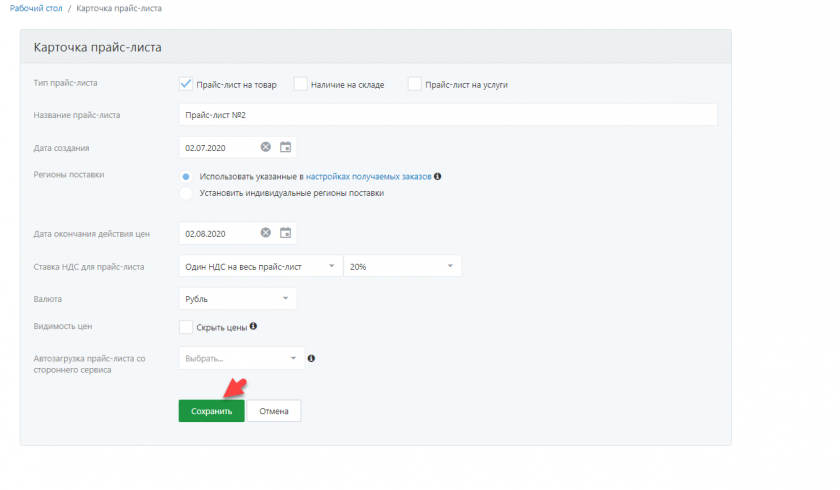Open calendar picker for creation date
The width and height of the screenshot is (840, 490).
click(x=285, y=148)
